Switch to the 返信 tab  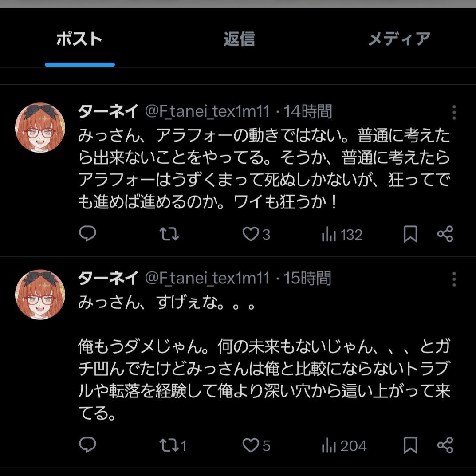click(x=239, y=39)
